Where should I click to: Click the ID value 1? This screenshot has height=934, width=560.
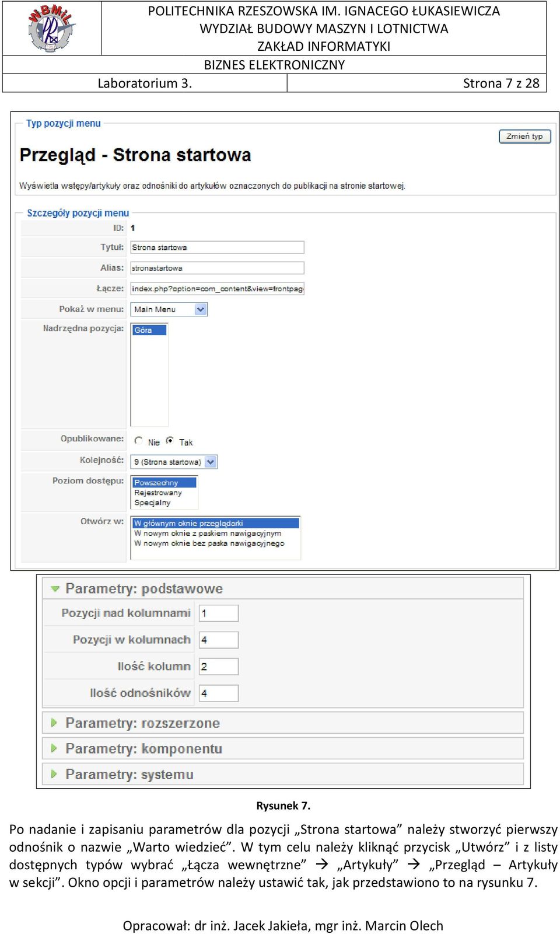pos(133,228)
